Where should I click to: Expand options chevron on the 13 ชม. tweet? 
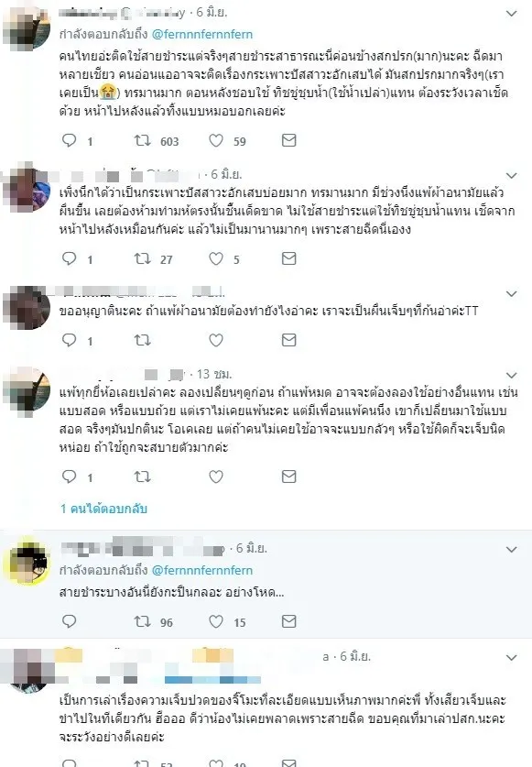(x=512, y=375)
